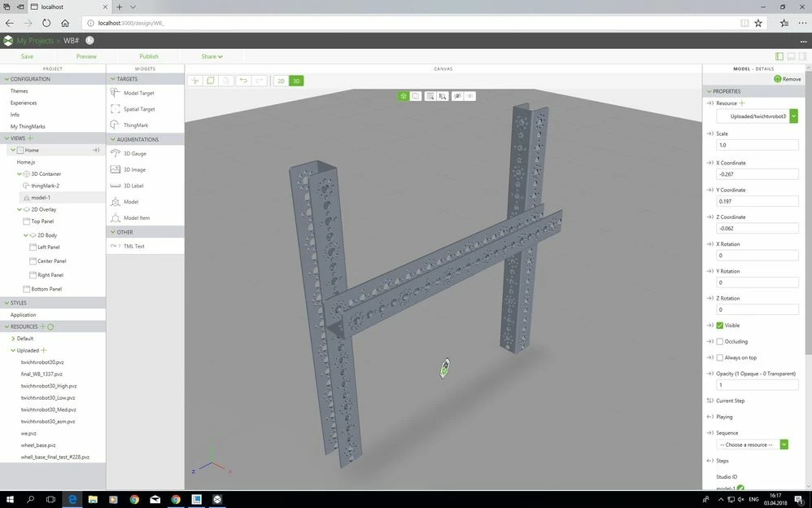
Task: Select twichtvrobot30_High.pvz resource
Action: click(x=49, y=386)
